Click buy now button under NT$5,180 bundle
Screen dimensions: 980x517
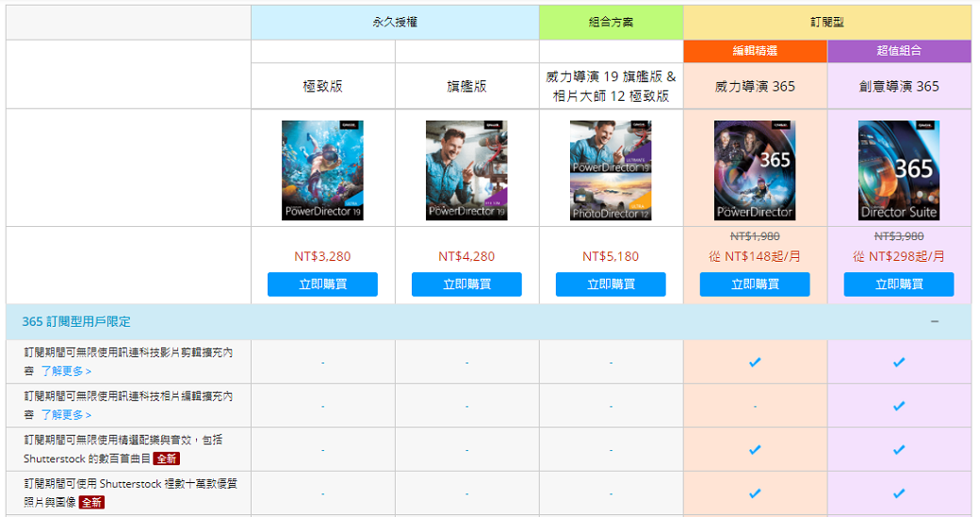pos(611,284)
